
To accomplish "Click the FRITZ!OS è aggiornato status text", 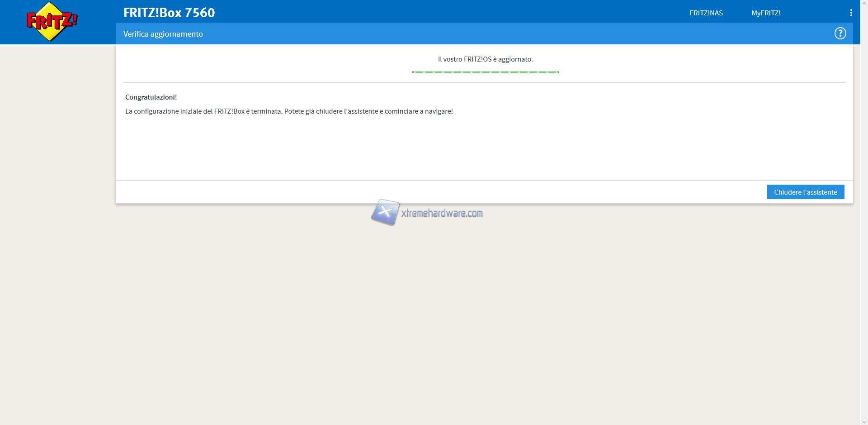I will 485,59.
